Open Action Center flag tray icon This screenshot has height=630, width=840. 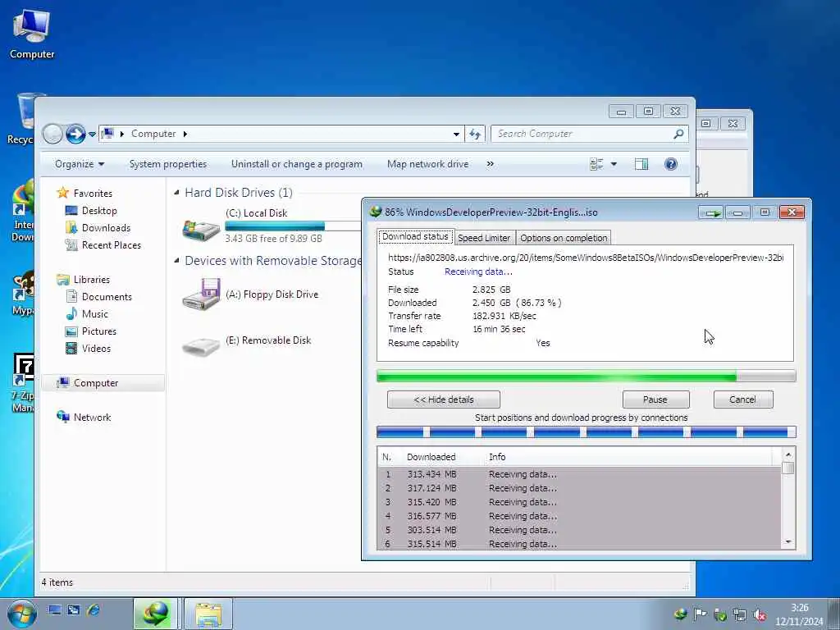701,614
